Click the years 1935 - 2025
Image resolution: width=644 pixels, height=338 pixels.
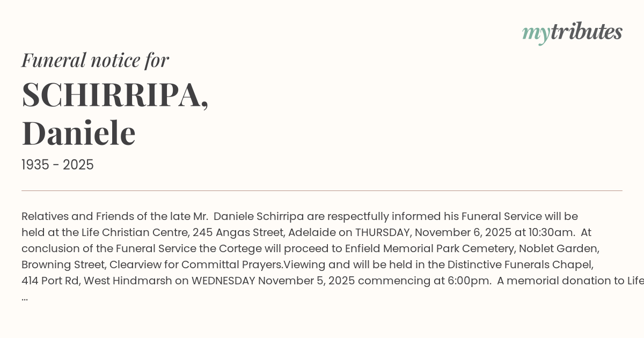pos(57,165)
